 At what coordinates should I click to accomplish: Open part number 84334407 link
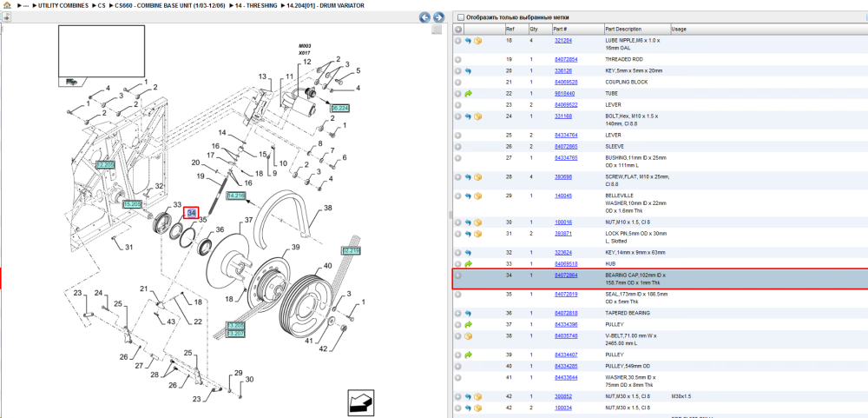point(566,355)
